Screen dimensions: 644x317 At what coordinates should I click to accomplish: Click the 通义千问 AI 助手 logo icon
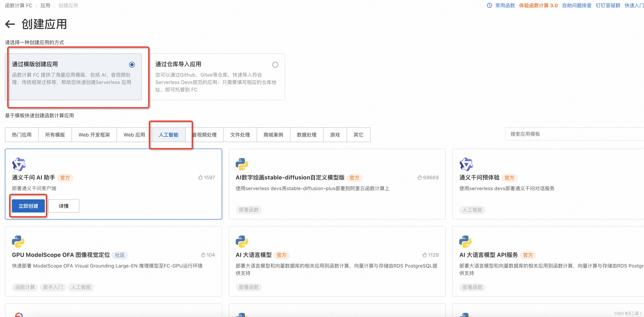19,164
